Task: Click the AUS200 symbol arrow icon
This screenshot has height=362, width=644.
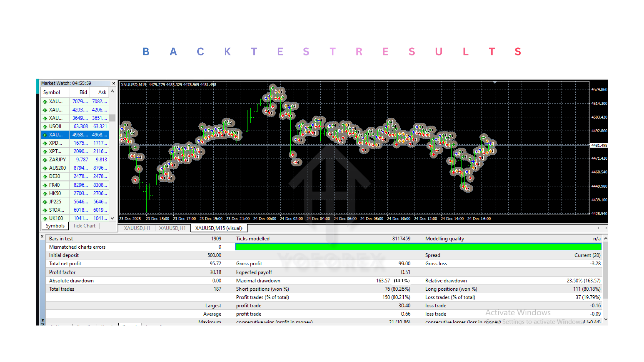Action: point(45,168)
